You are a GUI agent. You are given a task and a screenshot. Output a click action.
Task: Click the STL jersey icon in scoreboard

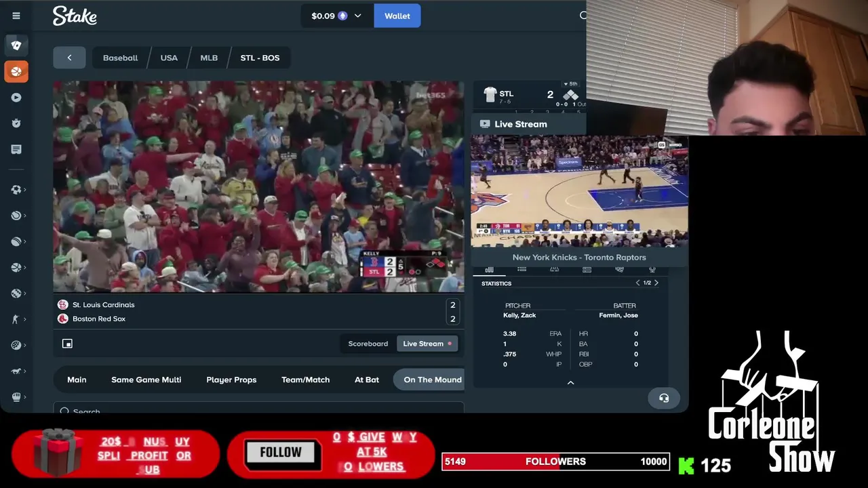[x=490, y=94]
